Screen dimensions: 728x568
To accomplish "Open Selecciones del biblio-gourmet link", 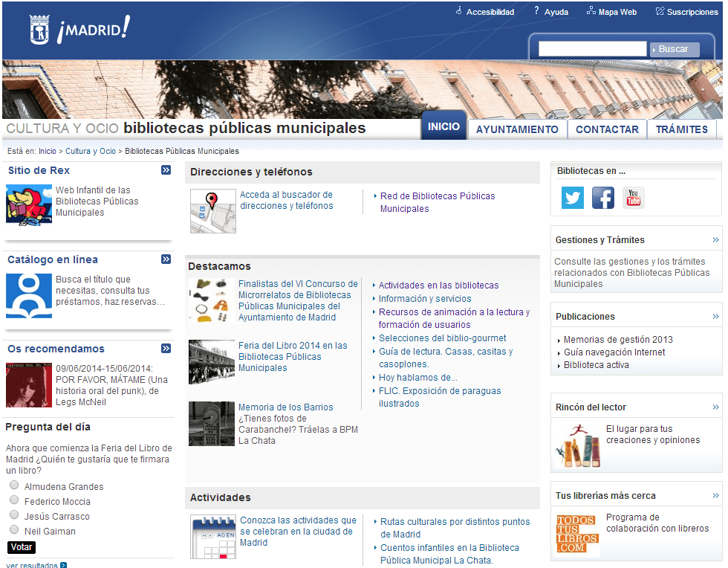I will (443, 338).
